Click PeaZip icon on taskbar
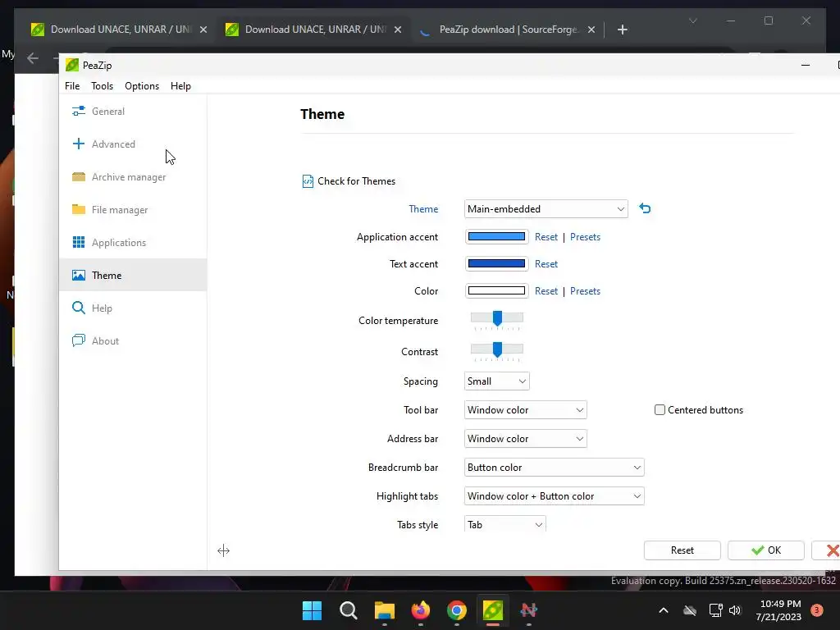The height and width of the screenshot is (630, 840). [493, 610]
